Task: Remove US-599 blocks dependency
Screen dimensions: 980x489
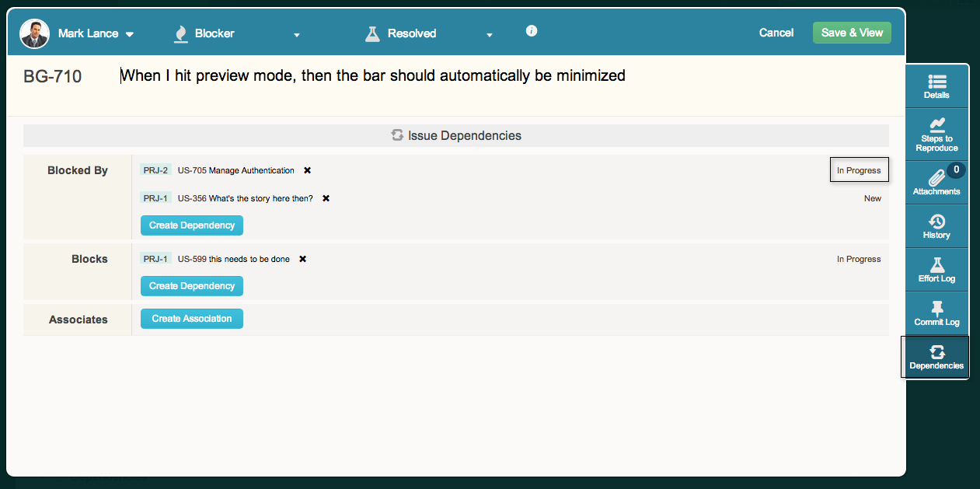Action: point(302,259)
